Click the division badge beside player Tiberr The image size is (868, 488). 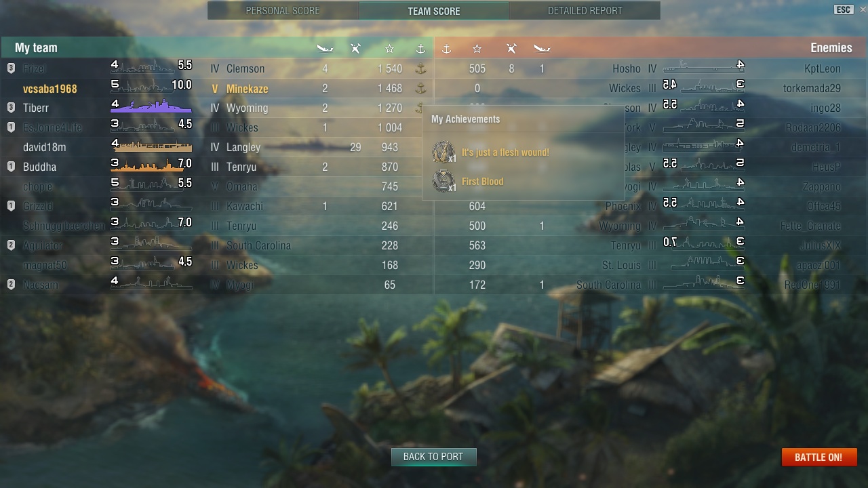pos(11,108)
